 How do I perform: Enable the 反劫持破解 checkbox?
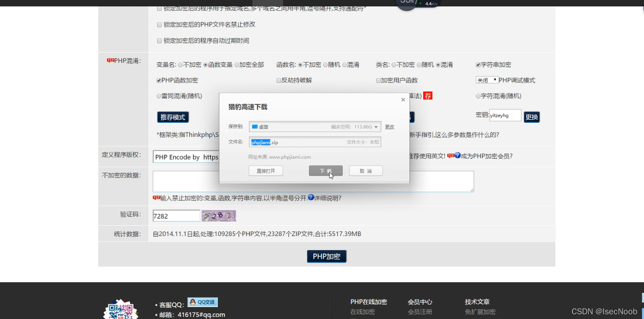tap(279, 80)
